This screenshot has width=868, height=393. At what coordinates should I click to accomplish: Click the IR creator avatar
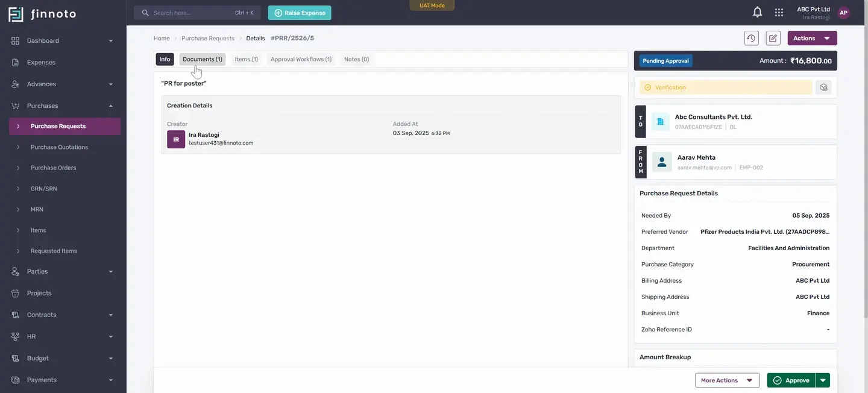[x=176, y=139]
